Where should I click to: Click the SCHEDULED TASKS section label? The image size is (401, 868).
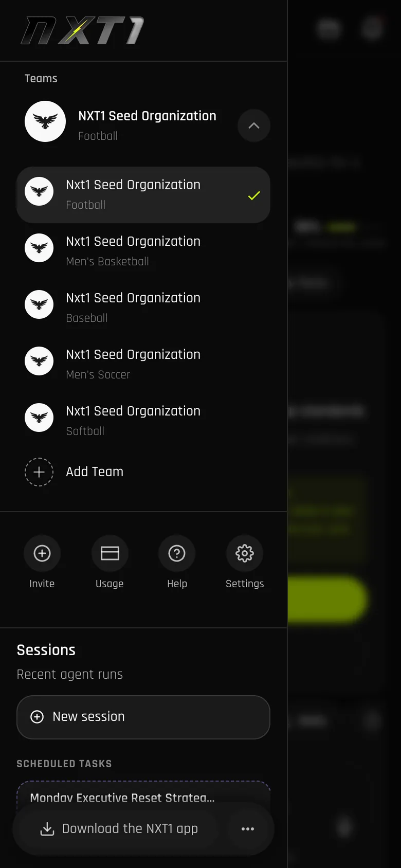click(x=64, y=764)
